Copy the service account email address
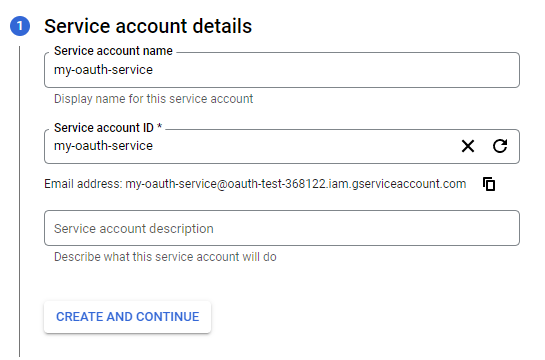545x360 pixels. [489, 184]
